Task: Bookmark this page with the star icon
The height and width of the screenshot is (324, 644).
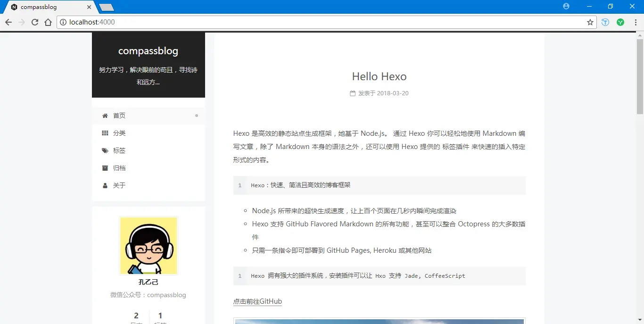Action: point(590,22)
